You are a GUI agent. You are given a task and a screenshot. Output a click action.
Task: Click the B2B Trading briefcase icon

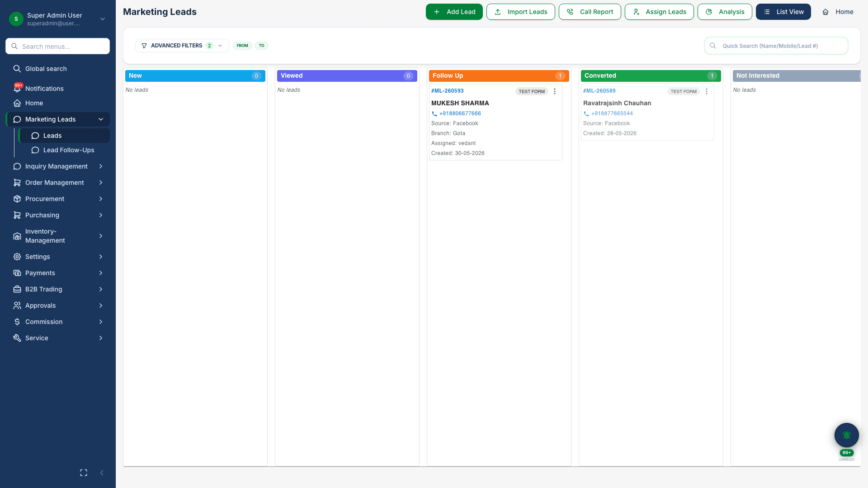pos(17,289)
